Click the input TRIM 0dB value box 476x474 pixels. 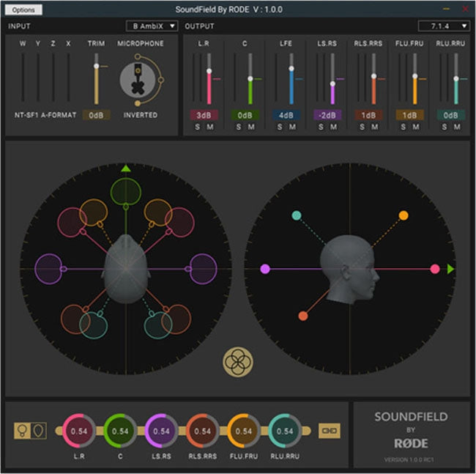pos(95,115)
